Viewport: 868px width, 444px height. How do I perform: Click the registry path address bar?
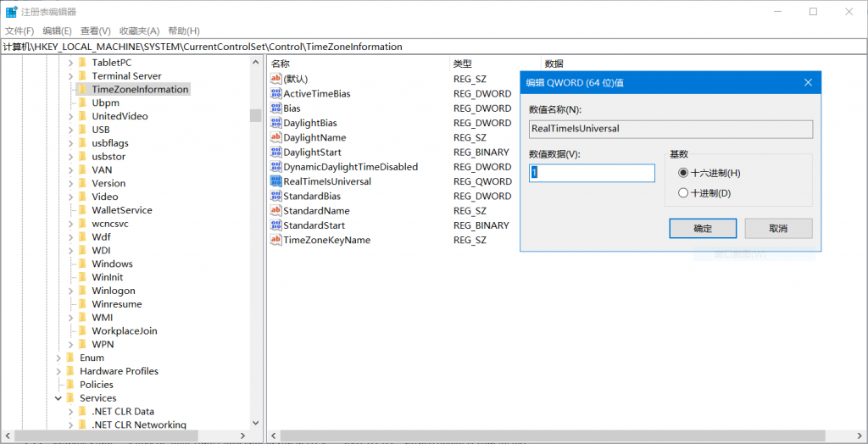click(434, 47)
